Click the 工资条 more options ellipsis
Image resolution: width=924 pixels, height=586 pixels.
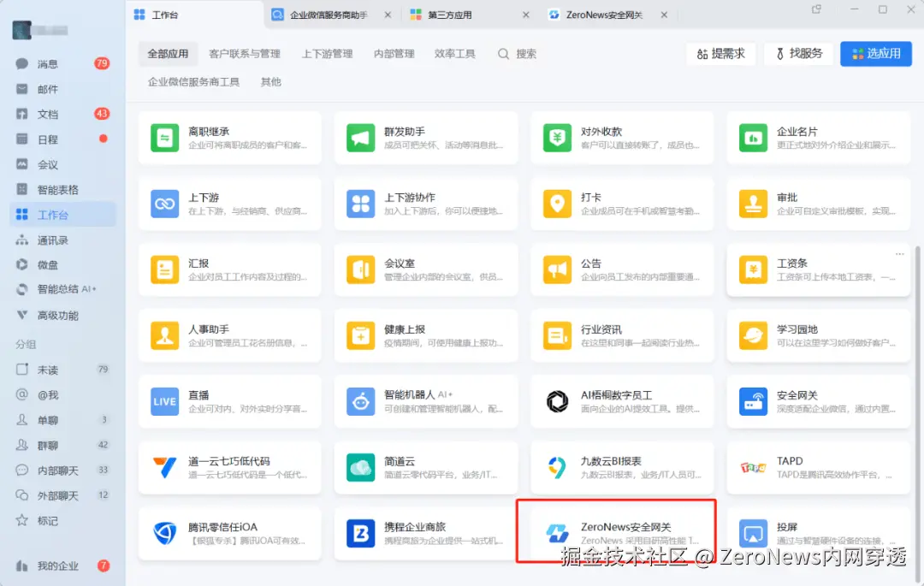point(899,254)
